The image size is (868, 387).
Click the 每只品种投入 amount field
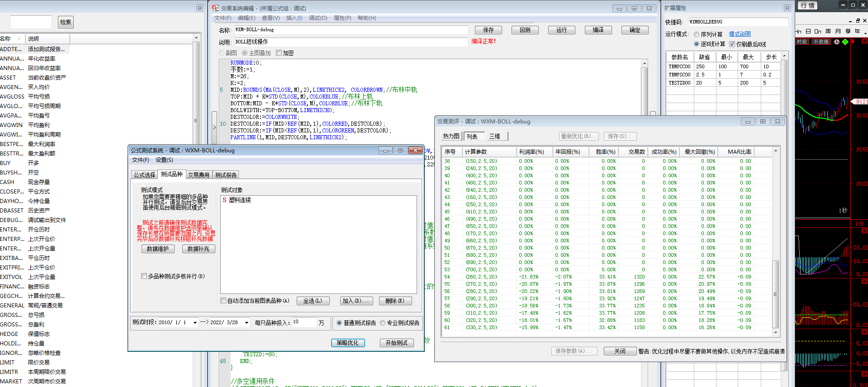pos(304,322)
